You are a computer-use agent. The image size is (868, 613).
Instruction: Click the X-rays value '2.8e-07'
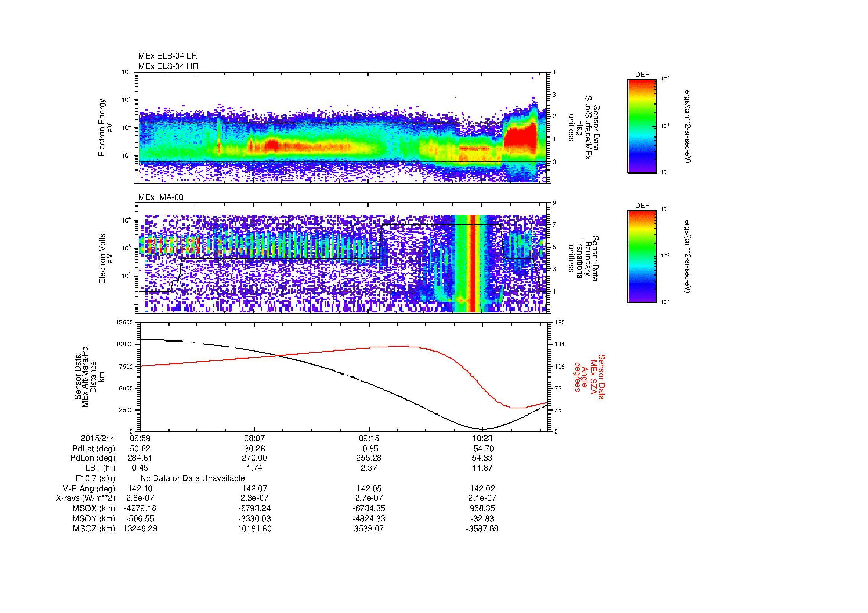(140, 498)
